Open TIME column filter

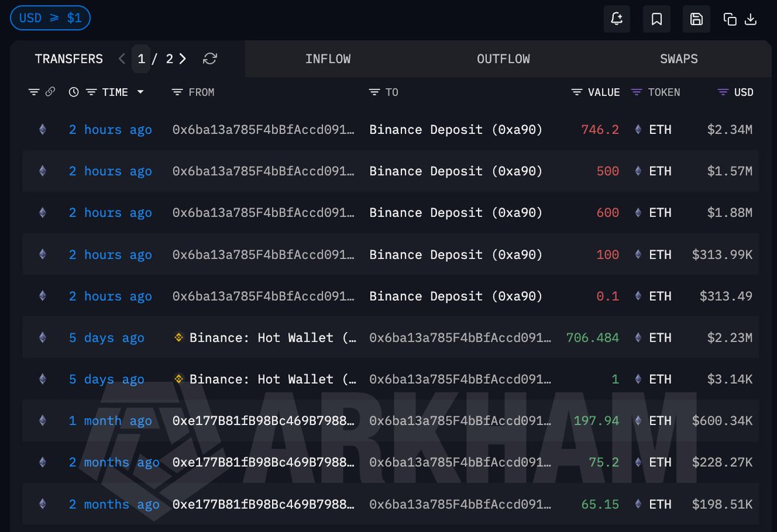pos(91,93)
